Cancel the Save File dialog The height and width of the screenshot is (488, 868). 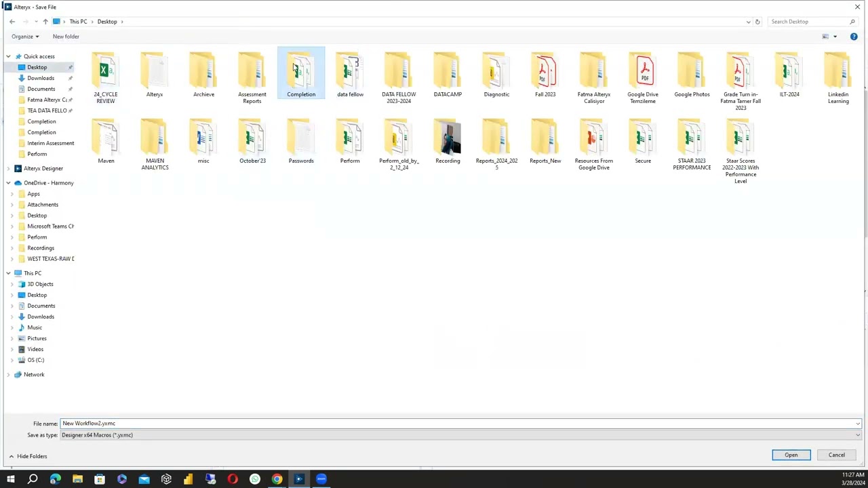837,455
